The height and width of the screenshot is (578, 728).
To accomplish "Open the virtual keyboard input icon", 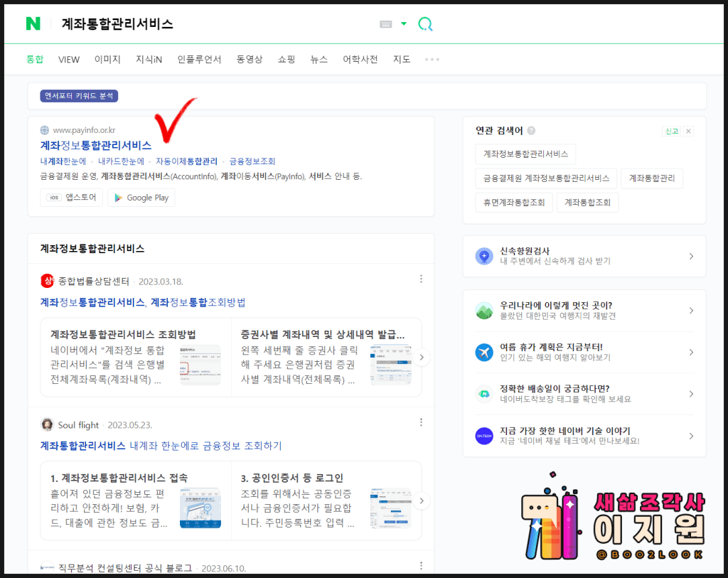I will [x=386, y=24].
